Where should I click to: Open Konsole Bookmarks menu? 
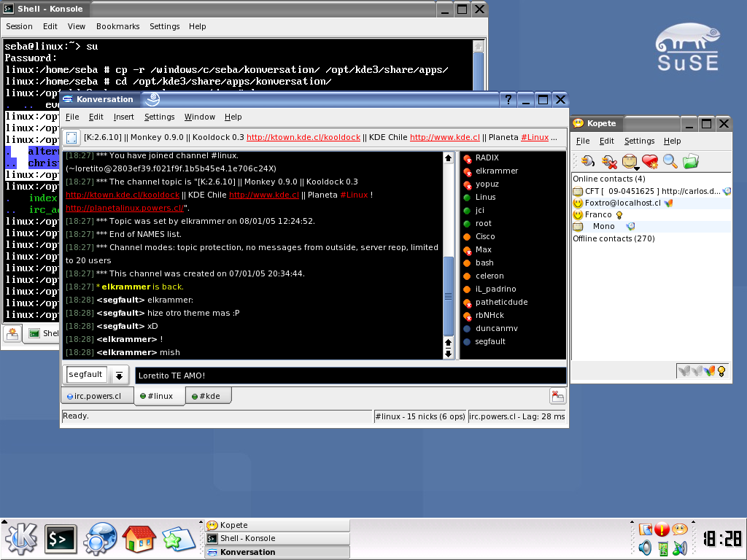(117, 27)
